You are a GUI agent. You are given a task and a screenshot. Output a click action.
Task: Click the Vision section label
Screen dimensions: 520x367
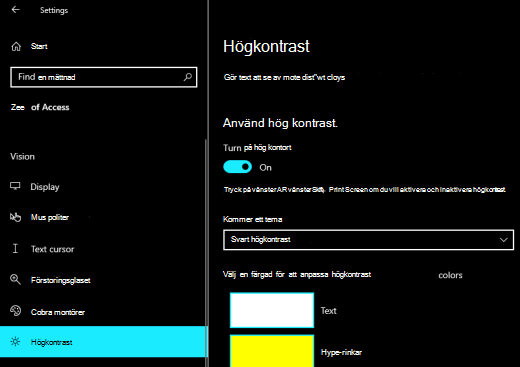tap(22, 157)
